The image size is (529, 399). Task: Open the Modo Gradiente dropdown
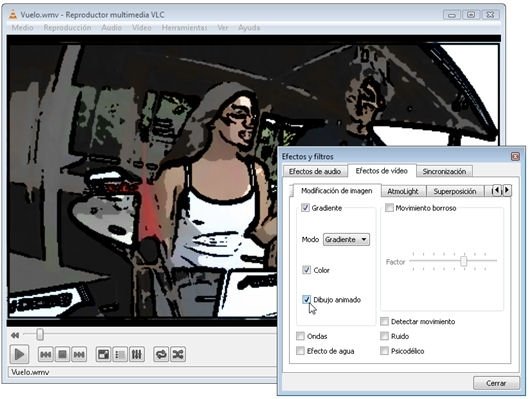click(x=346, y=239)
